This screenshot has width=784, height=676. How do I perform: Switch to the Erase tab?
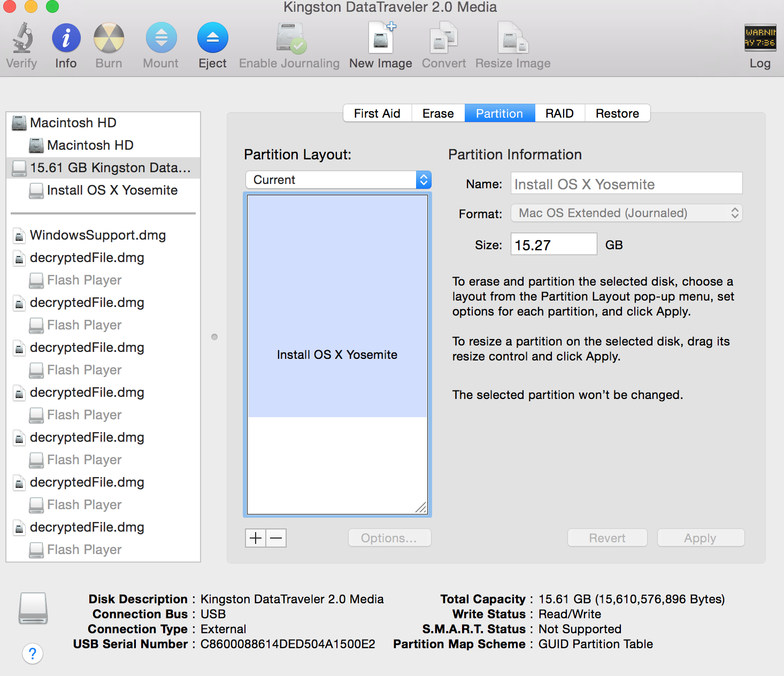[x=438, y=113]
